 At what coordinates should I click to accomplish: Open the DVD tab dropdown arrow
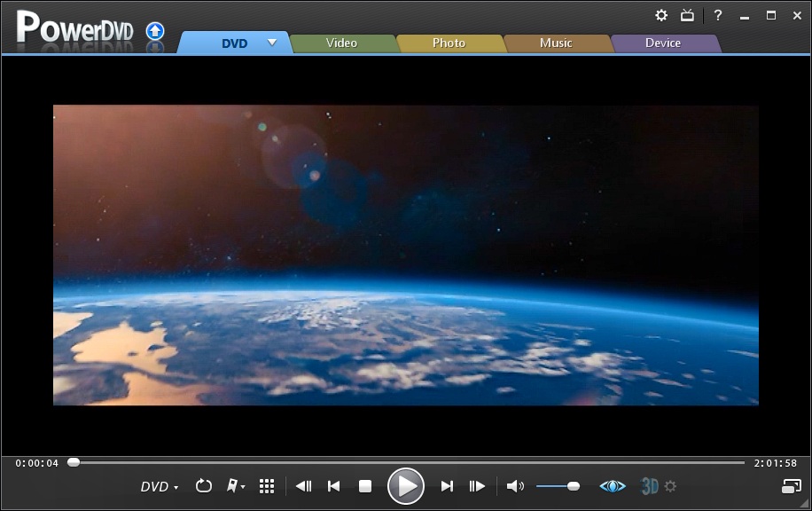point(272,43)
